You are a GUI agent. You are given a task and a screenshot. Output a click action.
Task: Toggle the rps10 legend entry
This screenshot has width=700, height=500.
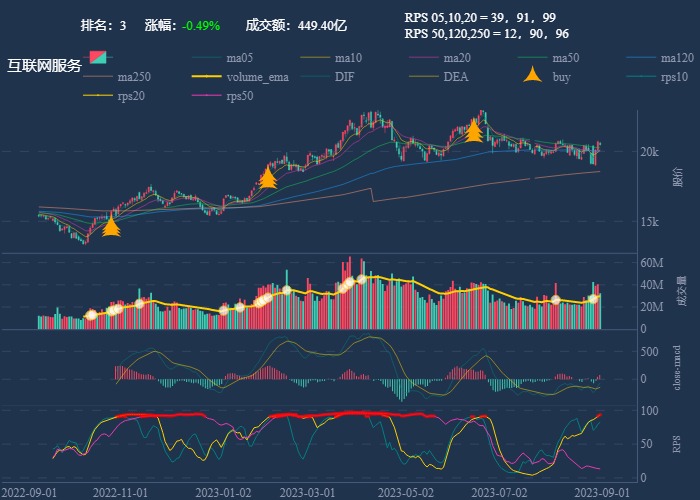pos(643,76)
